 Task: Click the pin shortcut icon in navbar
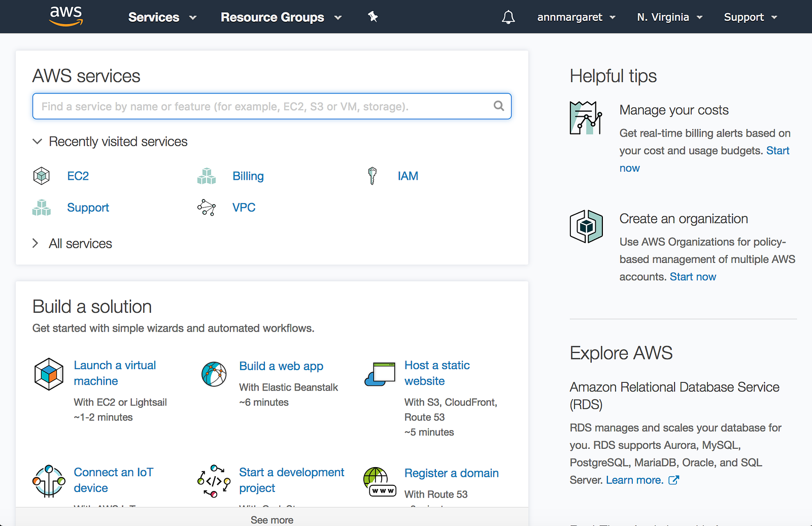coord(373,17)
